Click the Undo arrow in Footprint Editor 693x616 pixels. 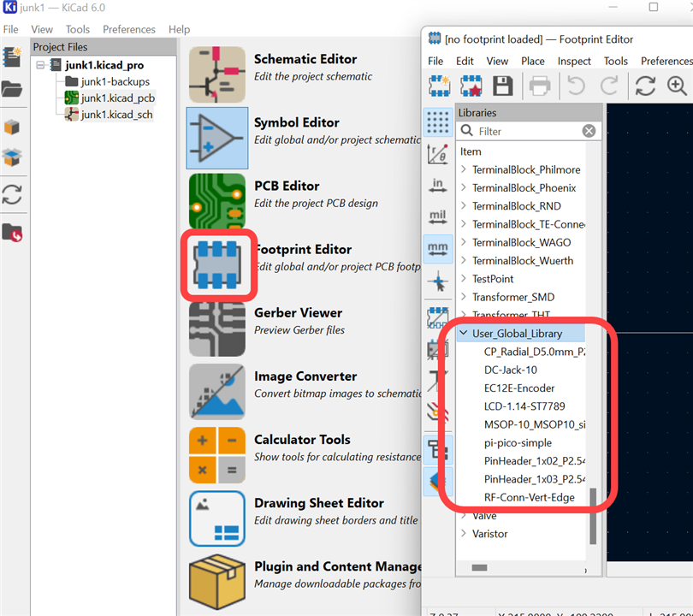(x=576, y=86)
